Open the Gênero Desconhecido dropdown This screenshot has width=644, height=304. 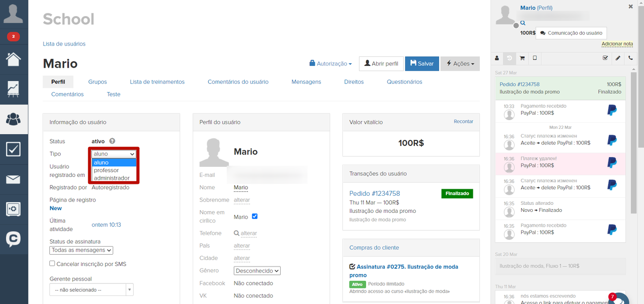(x=257, y=271)
